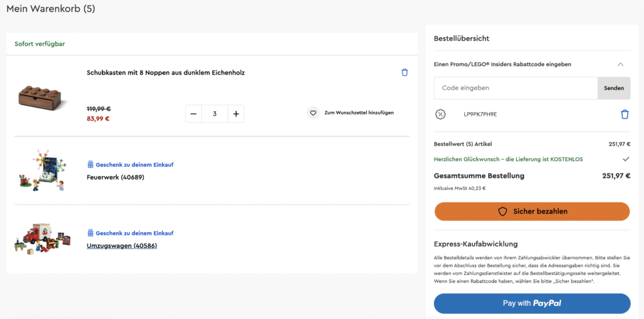The height and width of the screenshot is (319, 644).
Task: Click the Feuerwerk set thumbnail
Action: (43, 171)
